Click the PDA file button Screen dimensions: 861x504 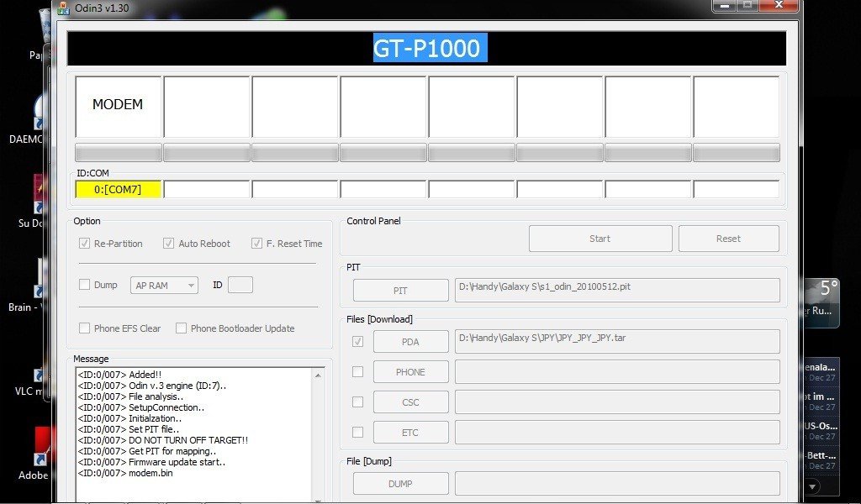pyautogui.click(x=410, y=342)
